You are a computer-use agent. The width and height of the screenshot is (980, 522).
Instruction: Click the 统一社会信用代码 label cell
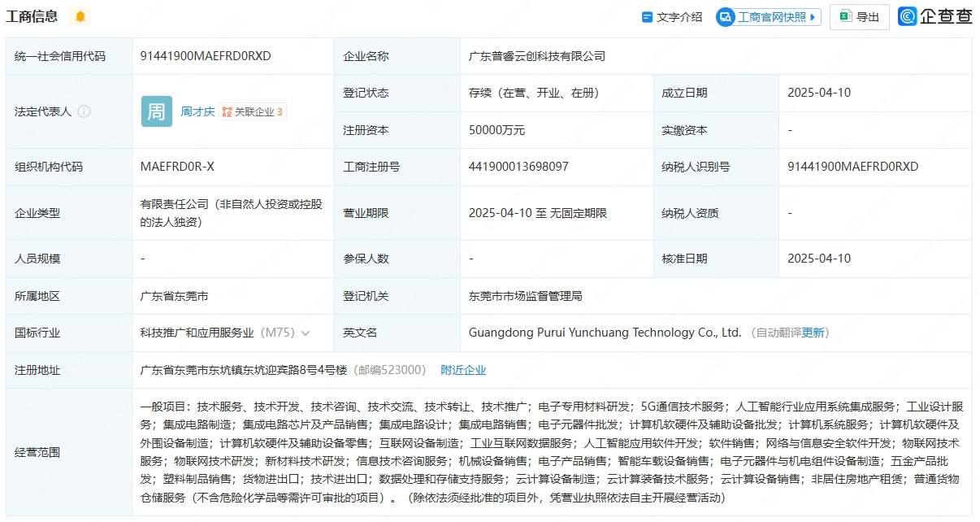coord(69,56)
